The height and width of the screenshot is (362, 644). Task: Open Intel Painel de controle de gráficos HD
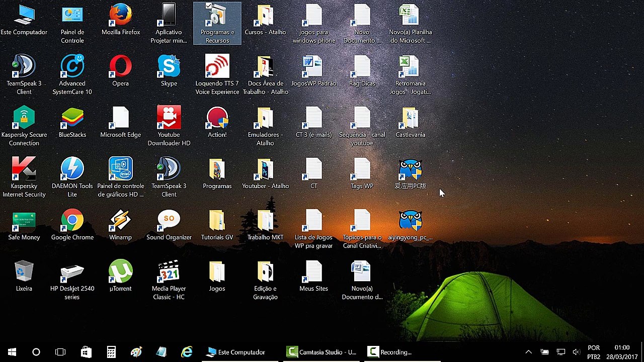click(x=121, y=177)
